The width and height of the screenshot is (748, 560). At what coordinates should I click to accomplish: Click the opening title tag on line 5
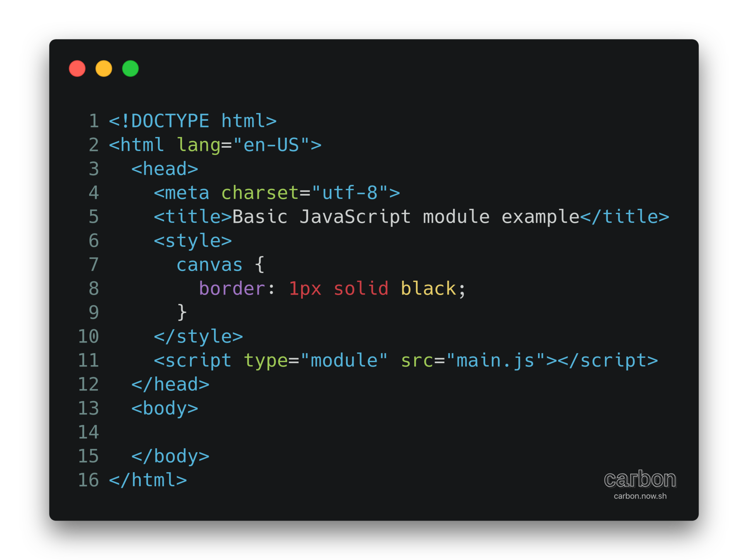click(193, 217)
